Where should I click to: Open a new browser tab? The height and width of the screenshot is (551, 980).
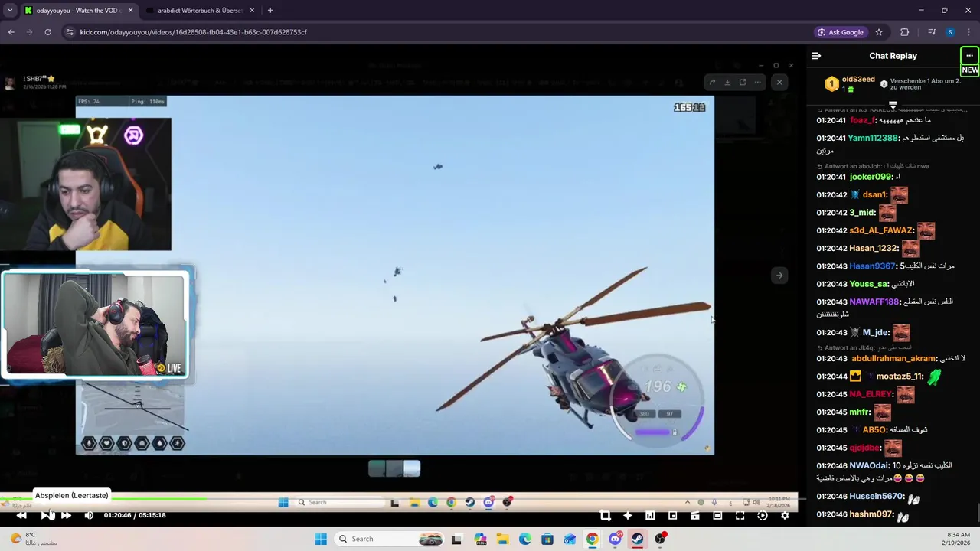tap(270, 10)
